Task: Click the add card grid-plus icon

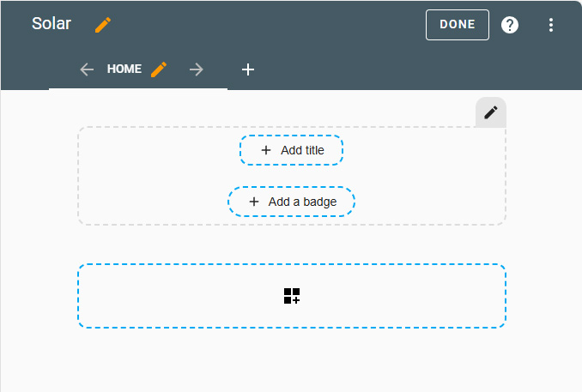Action: pyautogui.click(x=292, y=296)
